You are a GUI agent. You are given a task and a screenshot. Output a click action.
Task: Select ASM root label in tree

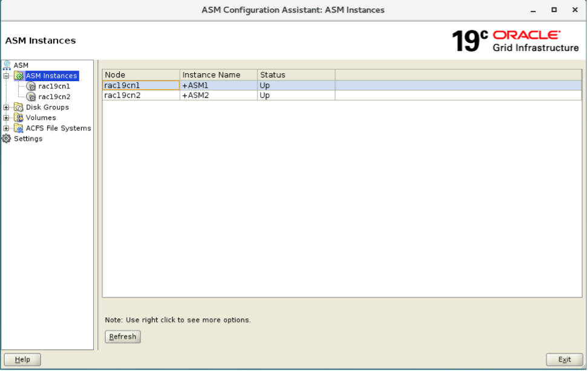pyautogui.click(x=21, y=65)
